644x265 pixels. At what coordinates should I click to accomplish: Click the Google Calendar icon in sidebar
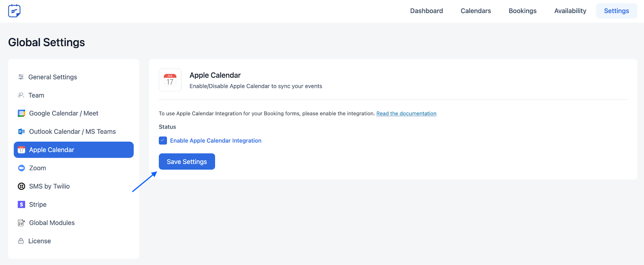22,114
